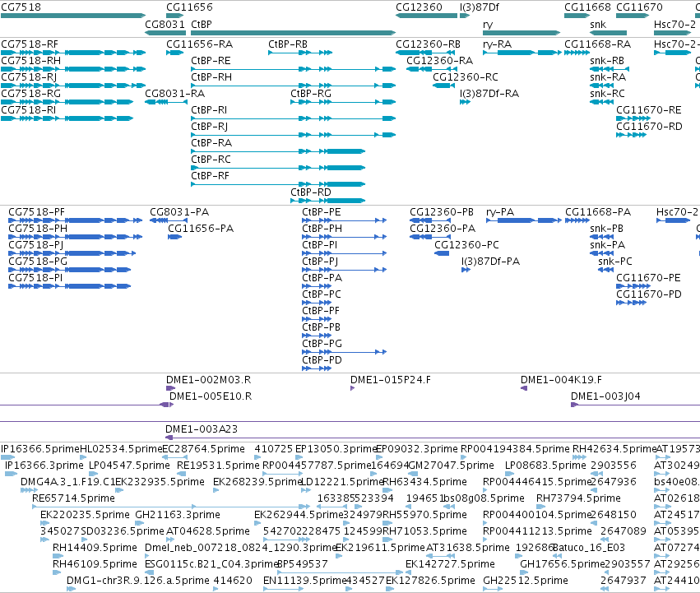This screenshot has width=700, height=593.
Task: Click transcript CtBP-RJ
Action: (294, 136)
